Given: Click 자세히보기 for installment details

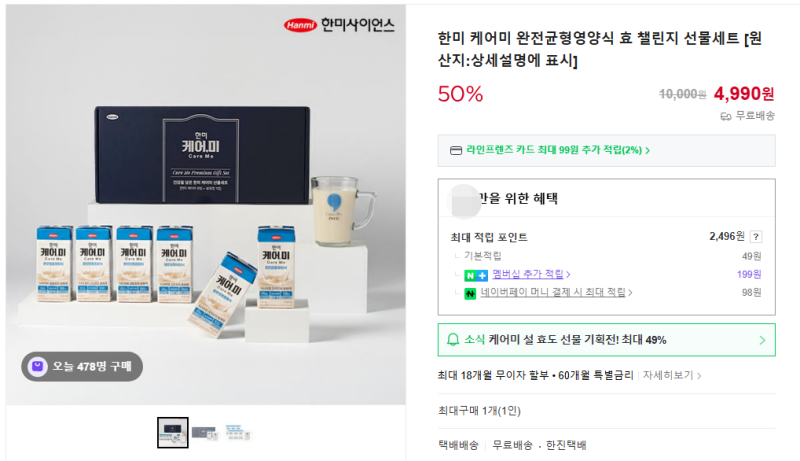Looking at the screenshot, I should pos(671,375).
